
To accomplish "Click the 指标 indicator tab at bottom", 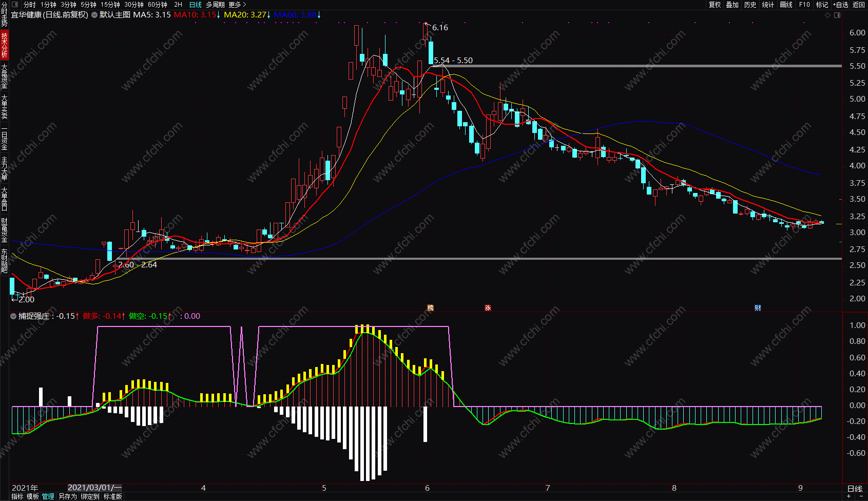I will point(17,496).
